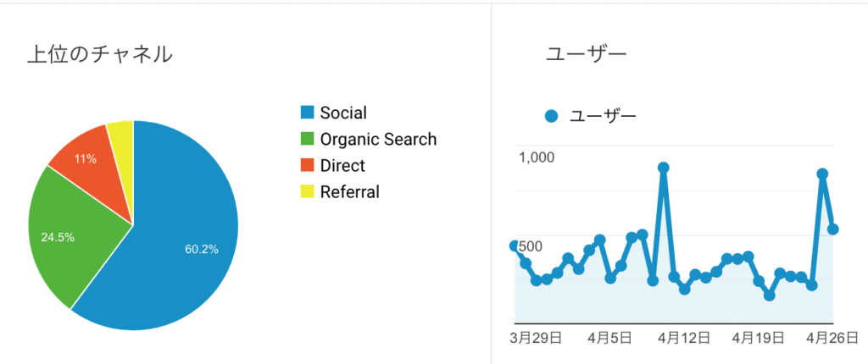
Task: Click the first data point near 500 label
Action: point(515,245)
